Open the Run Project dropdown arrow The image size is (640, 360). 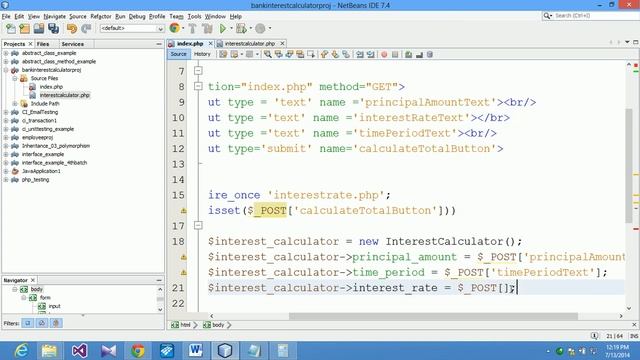[x=231, y=28]
